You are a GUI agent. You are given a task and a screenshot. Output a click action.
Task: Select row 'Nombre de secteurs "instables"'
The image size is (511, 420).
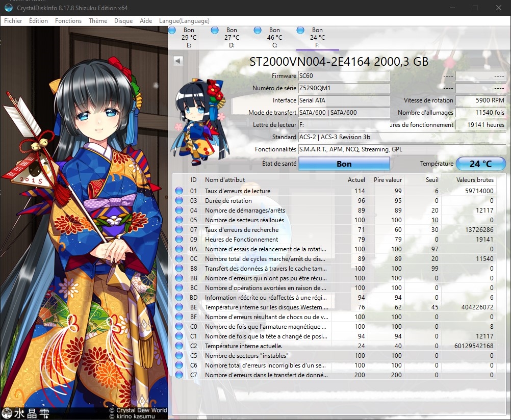[x=335, y=355]
